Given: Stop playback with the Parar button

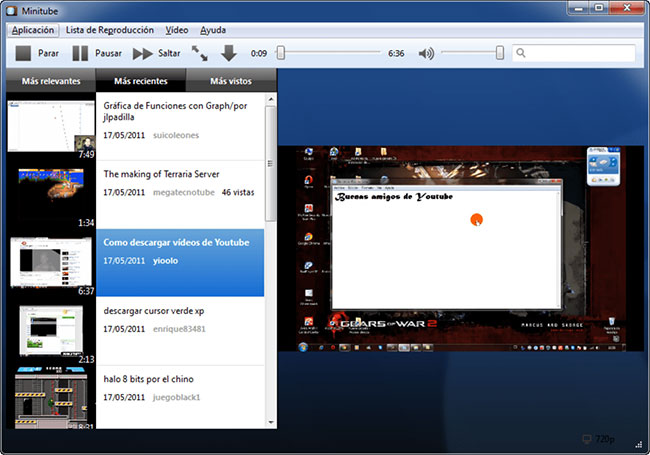Looking at the screenshot, I should coord(37,53).
